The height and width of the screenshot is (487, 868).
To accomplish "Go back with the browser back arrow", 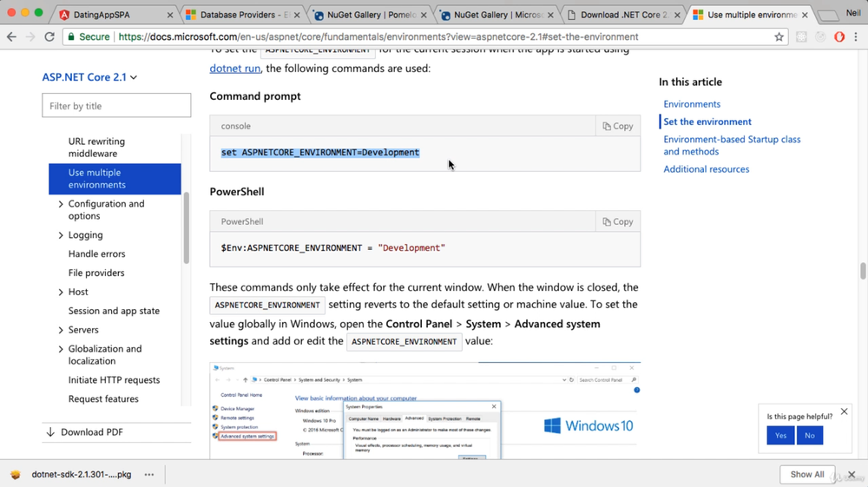I will [x=11, y=36].
